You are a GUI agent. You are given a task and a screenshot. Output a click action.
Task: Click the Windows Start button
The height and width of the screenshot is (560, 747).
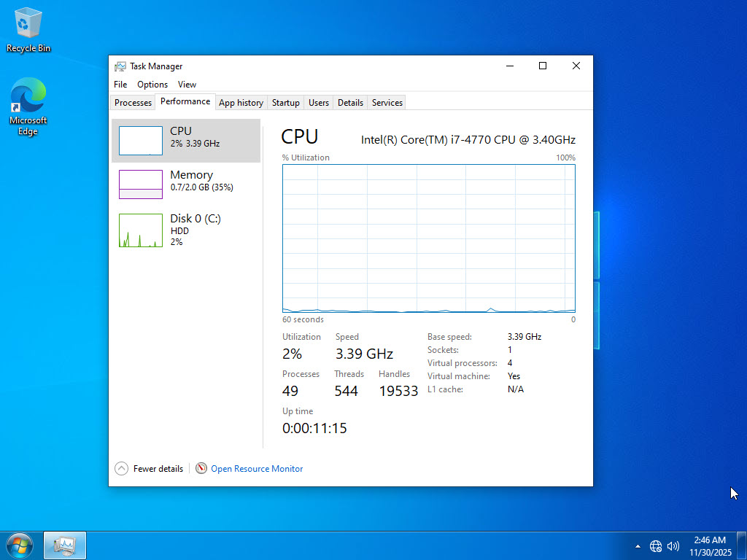[x=20, y=545]
